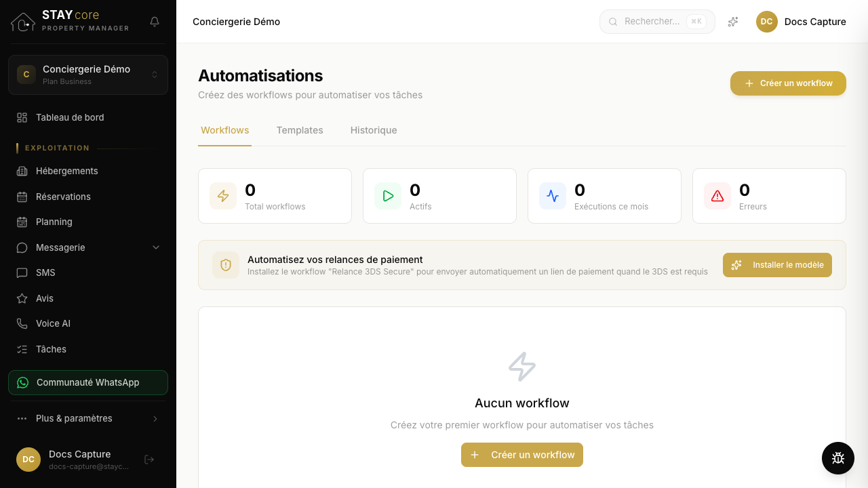This screenshot has height=488, width=868.
Task: Open the Planning page
Action: coord(88,222)
